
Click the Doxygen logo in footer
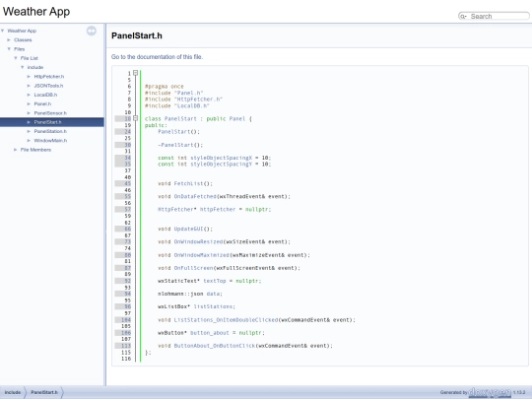click(490, 392)
